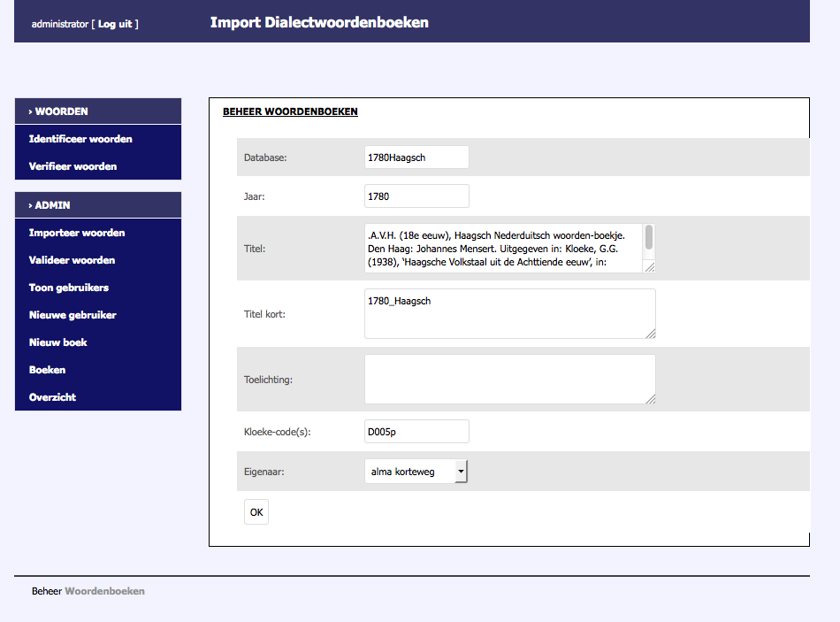Click the empty Toelichting text area
Screen dimensions: 840x622
pos(509,380)
